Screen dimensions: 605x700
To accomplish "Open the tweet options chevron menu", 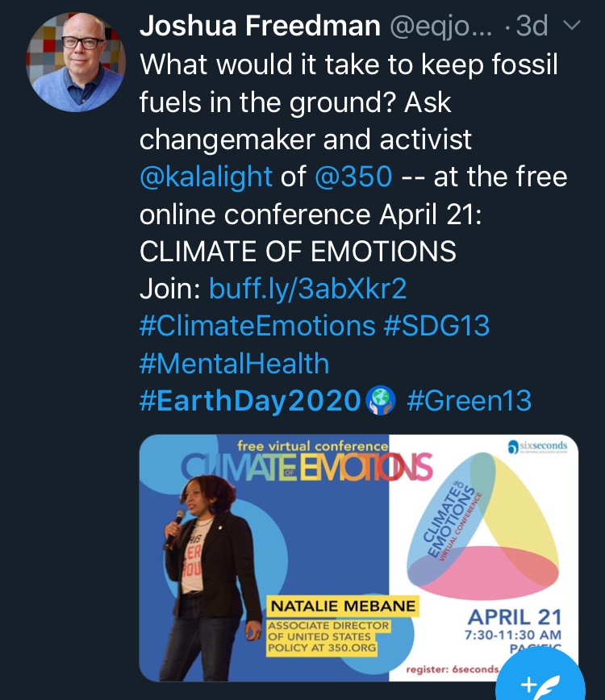I will coord(571,27).
